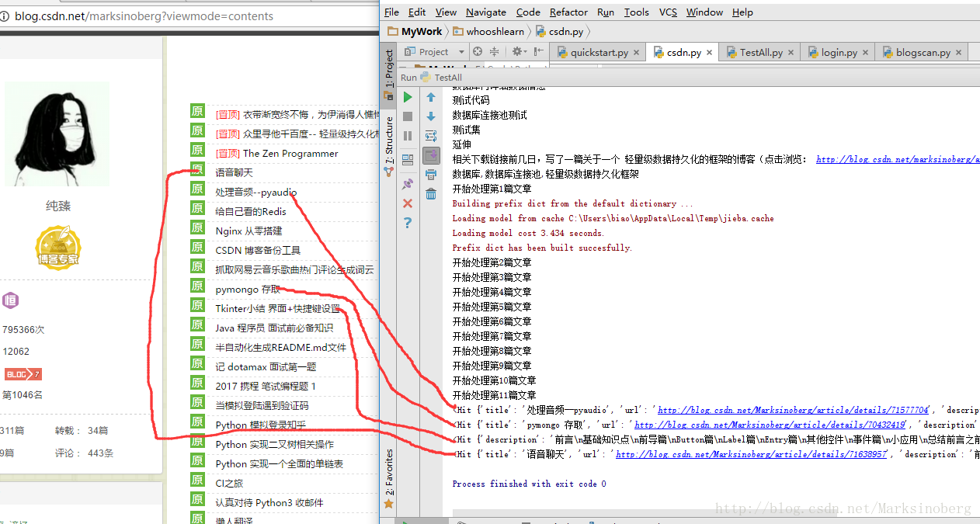Toggle scroll to end of console

(431, 155)
